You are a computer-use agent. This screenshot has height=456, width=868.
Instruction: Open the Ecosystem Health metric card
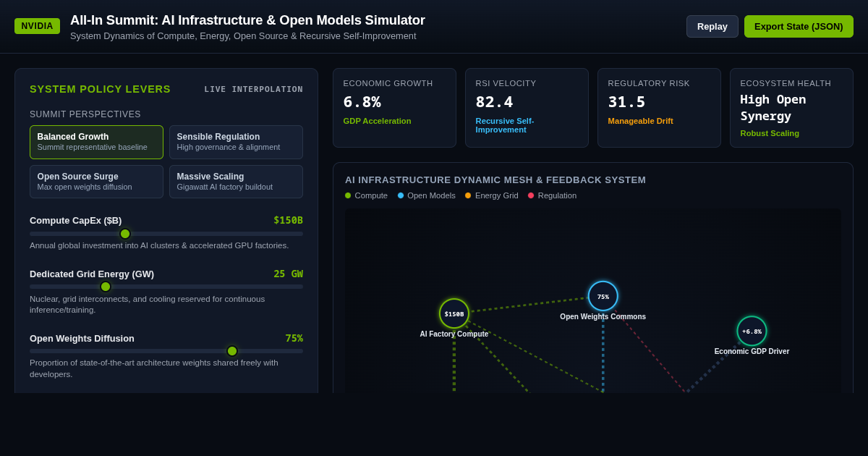791,108
